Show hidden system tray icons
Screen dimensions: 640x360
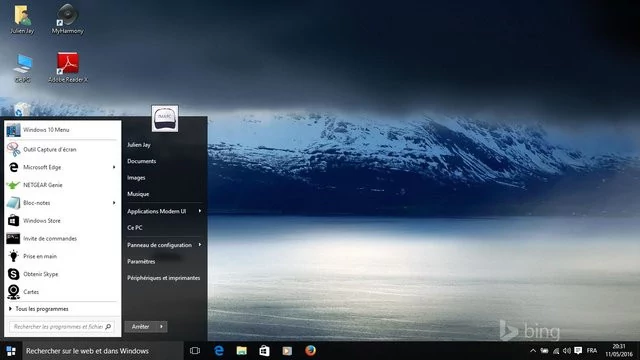pos(533,351)
